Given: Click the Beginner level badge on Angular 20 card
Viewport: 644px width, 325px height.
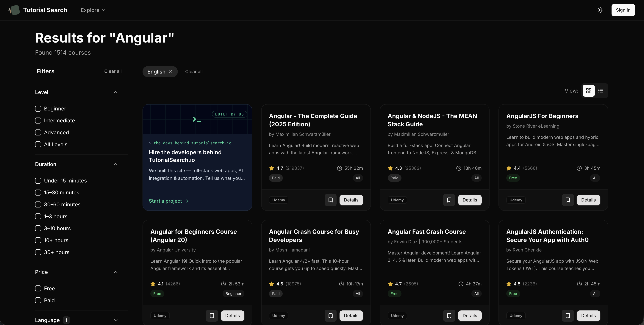Looking at the screenshot, I should pos(233,294).
